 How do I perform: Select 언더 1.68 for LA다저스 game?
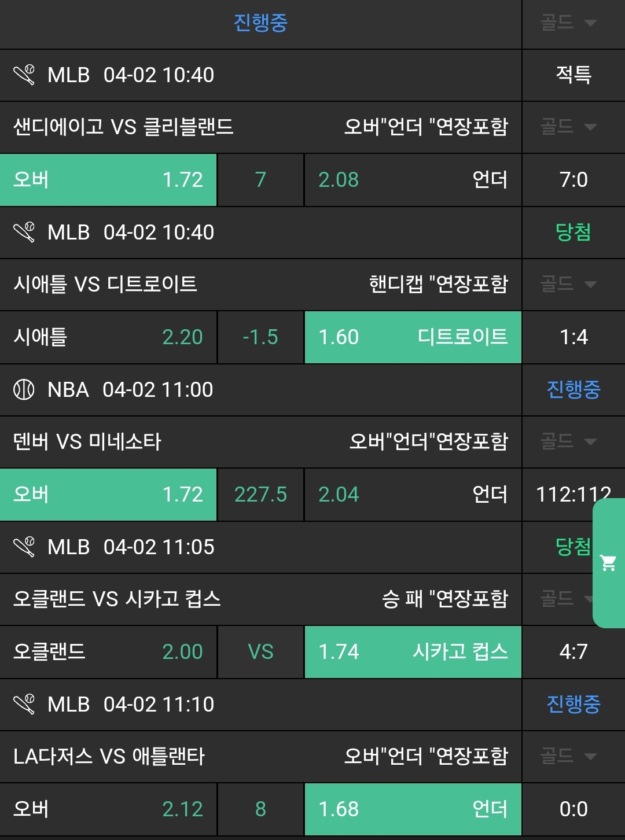pyautogui.click(x=413, y=809)
